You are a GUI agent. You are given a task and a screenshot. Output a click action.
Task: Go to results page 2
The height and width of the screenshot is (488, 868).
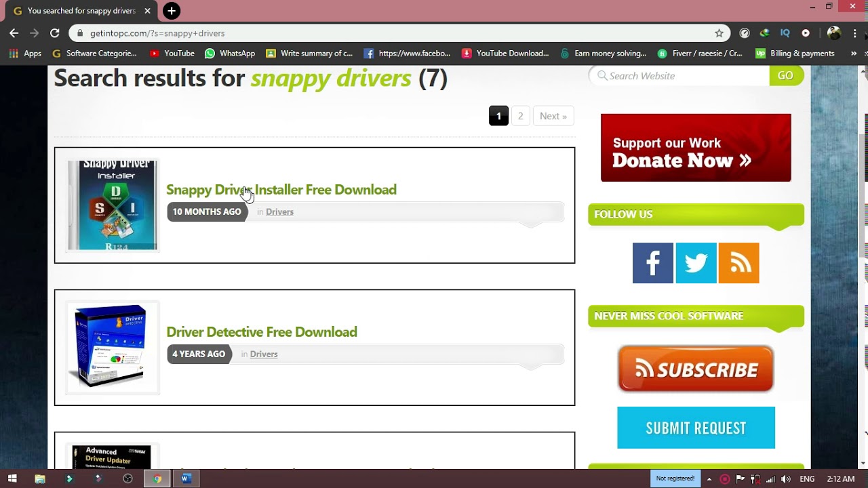tap(520, 116)
